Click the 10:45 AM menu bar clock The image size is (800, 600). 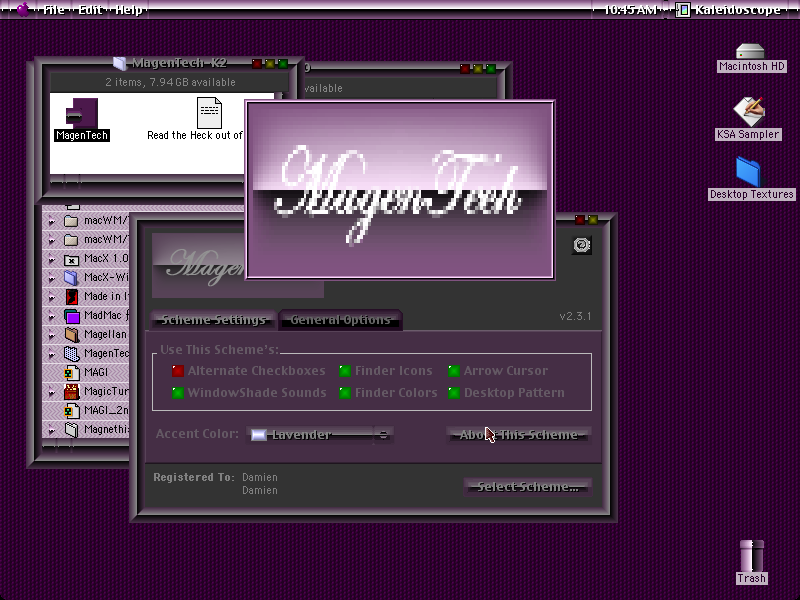pos(630,9)
